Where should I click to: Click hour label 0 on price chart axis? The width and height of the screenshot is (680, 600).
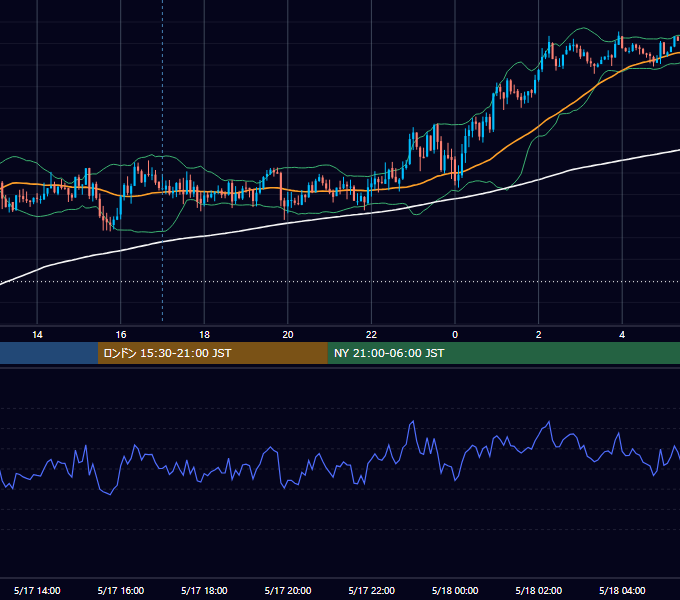(x=455, y=335)
